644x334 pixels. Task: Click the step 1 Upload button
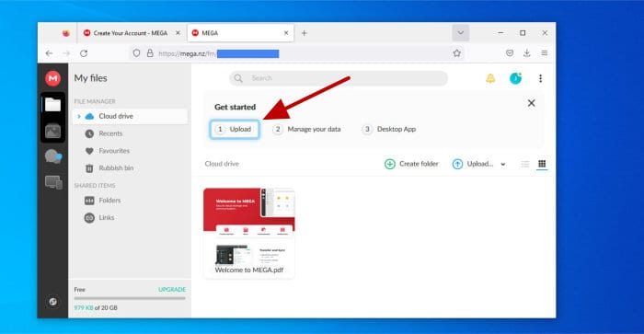tap(235, 130)
